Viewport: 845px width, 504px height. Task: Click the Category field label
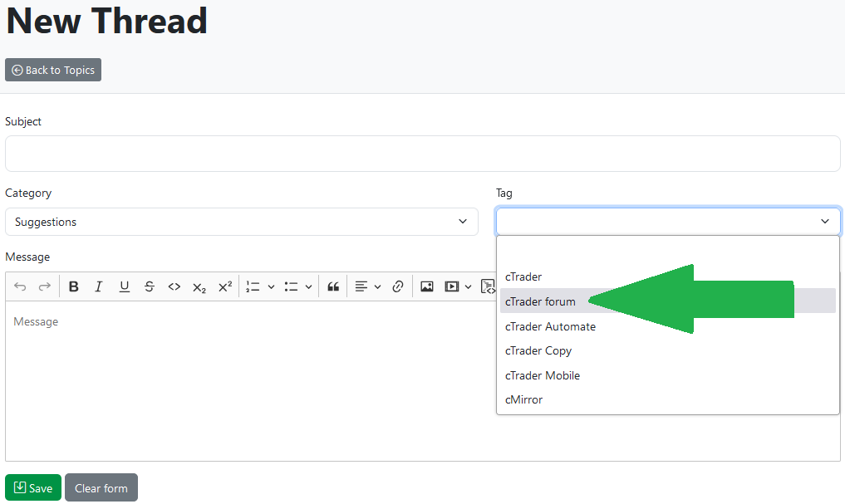pyautogui.click(x=28, y=193)
